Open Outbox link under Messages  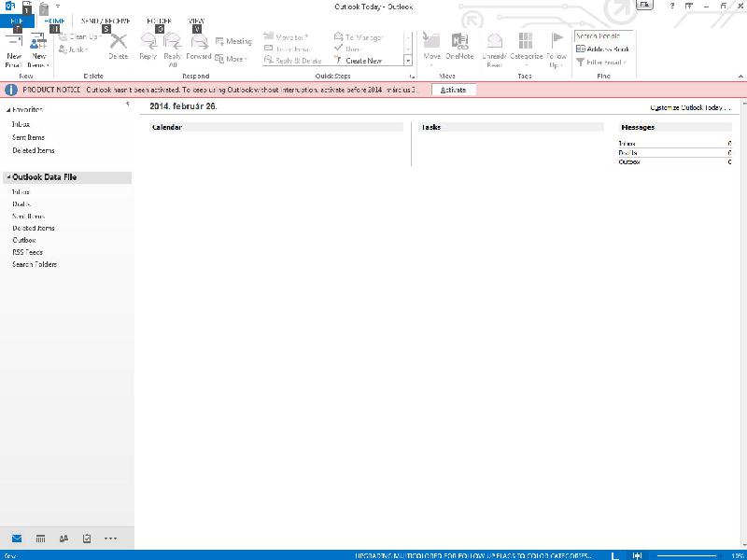629,161
